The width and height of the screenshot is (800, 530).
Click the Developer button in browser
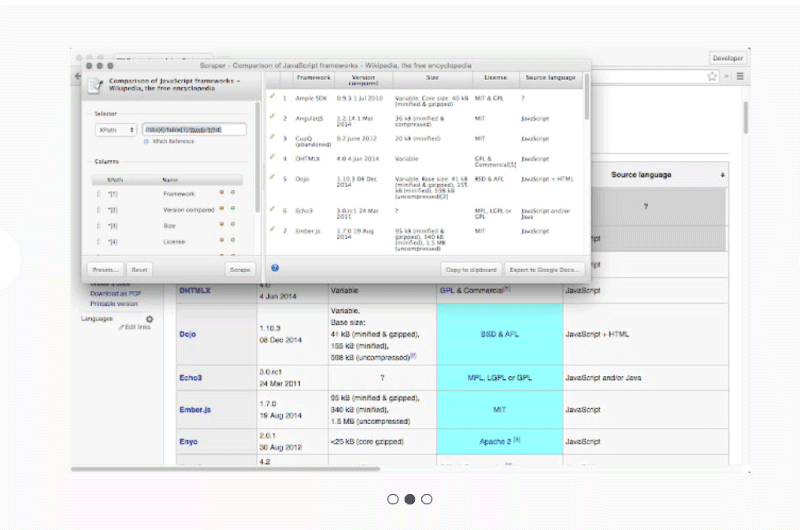point(728,58)
